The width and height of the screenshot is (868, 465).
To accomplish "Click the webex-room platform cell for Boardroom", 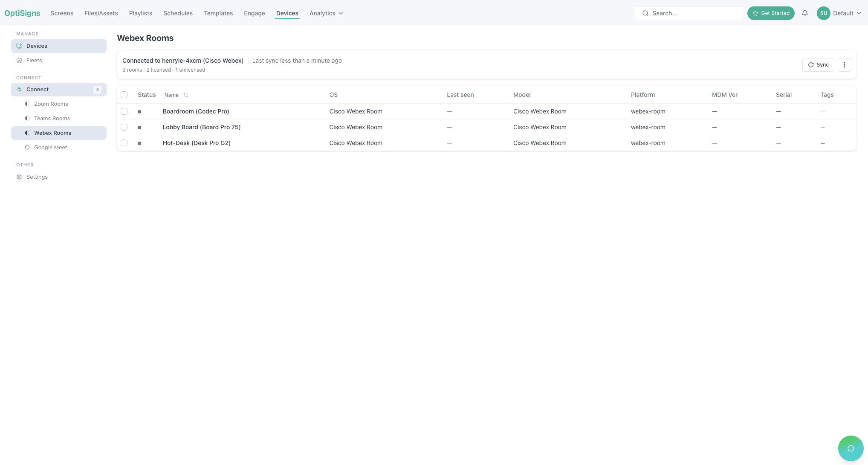I will 648,111.
